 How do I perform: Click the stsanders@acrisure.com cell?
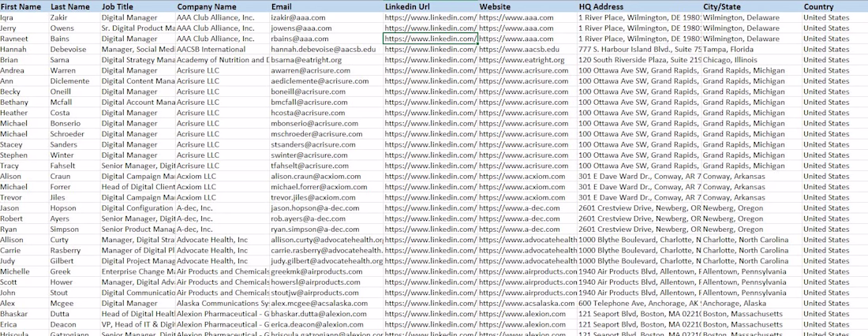click(327, 144)
